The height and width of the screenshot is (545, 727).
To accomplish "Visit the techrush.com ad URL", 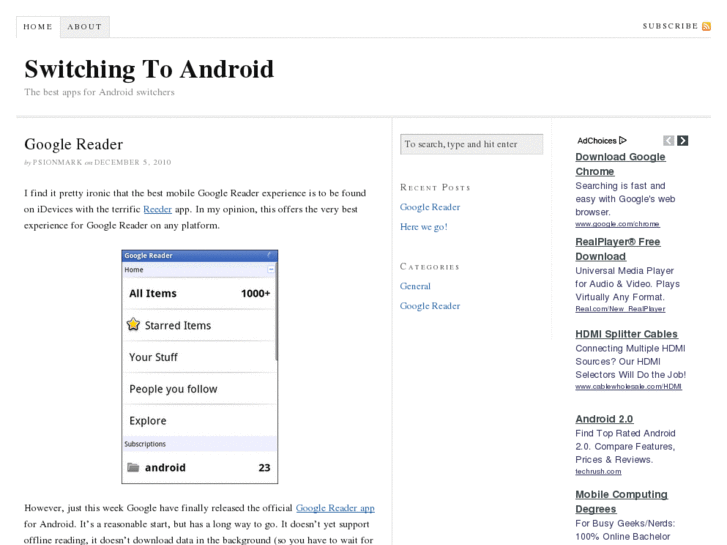I will point(598,472).
